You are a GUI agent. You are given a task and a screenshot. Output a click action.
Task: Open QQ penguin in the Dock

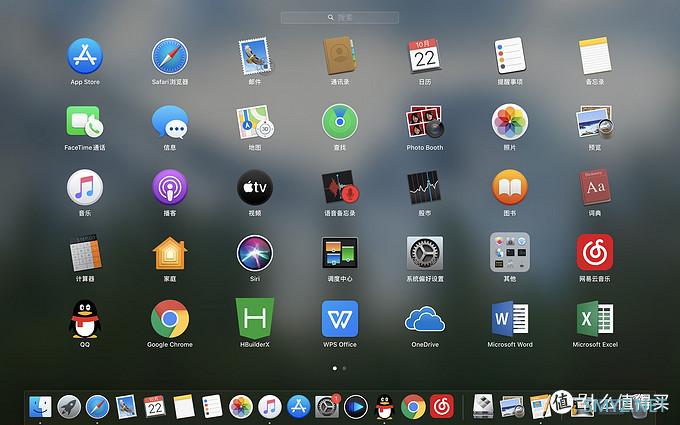384,407
